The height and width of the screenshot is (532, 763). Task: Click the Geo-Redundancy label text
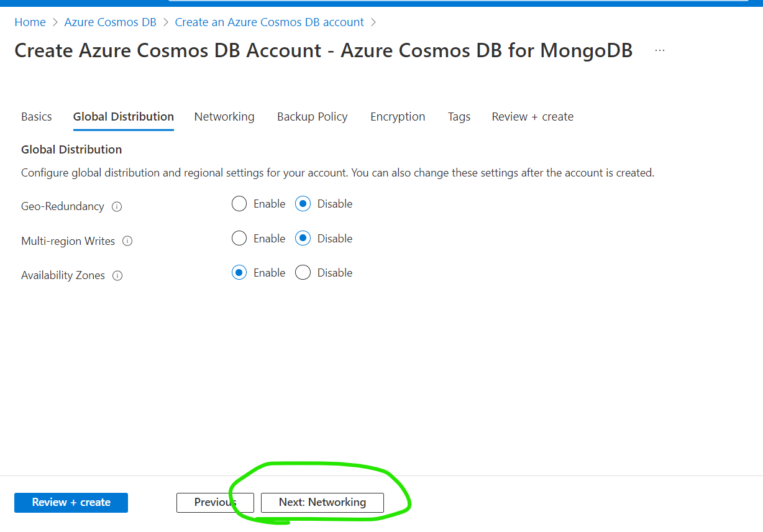coord(63,206)
